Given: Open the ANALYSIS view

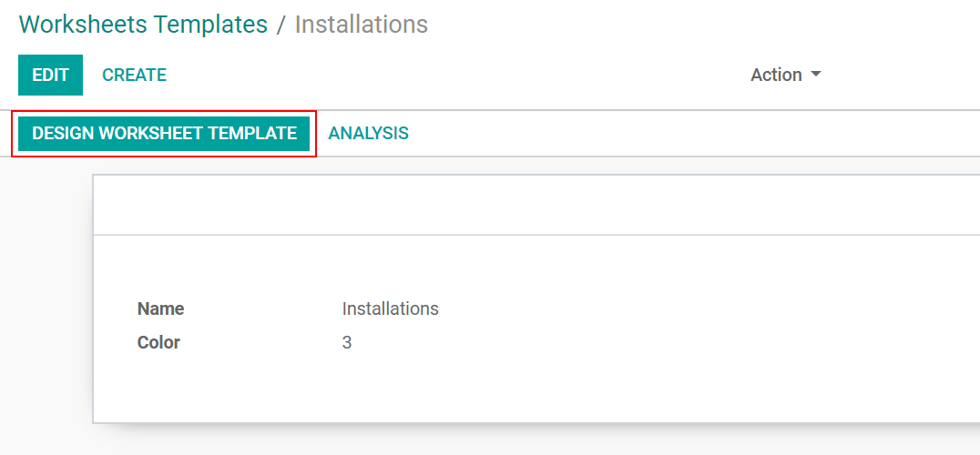Looking at the screenshot, I should pyautogui.click(x=368, y=133).
